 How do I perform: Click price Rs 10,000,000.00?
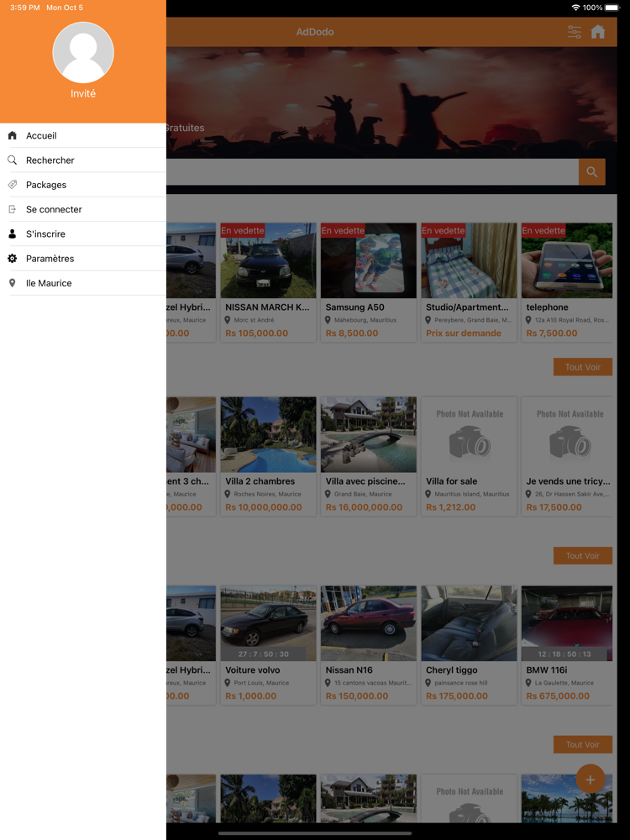click(x=264, y=507)
